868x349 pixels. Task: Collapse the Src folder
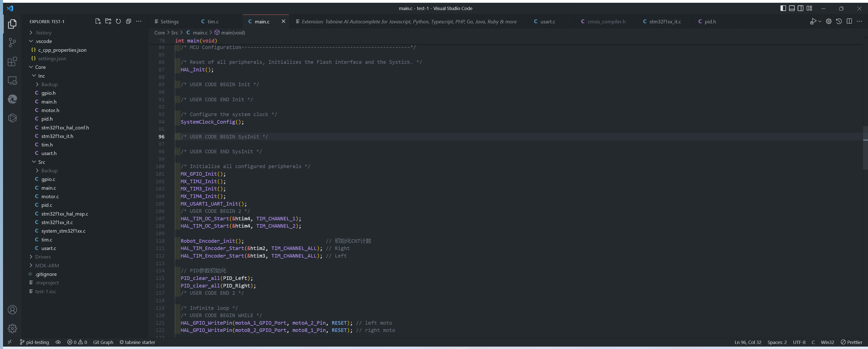click(x=85, y=162)
